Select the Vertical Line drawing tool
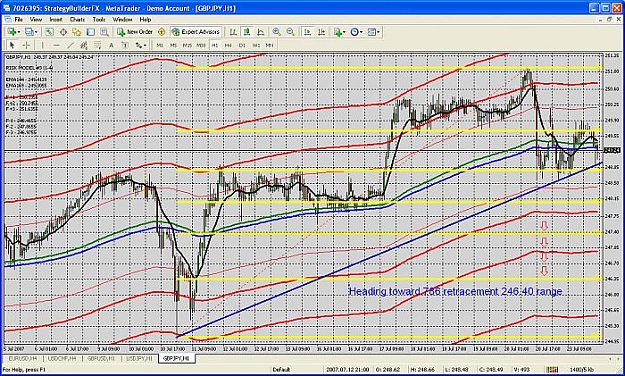The width and height of the screenshot is (625, 376). 43,45
